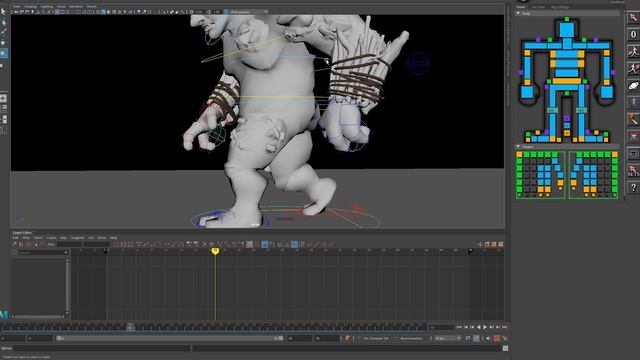Click the bent limb icon in side strip
The height and width of the screenshot is (360, 640).
[633, 120]
